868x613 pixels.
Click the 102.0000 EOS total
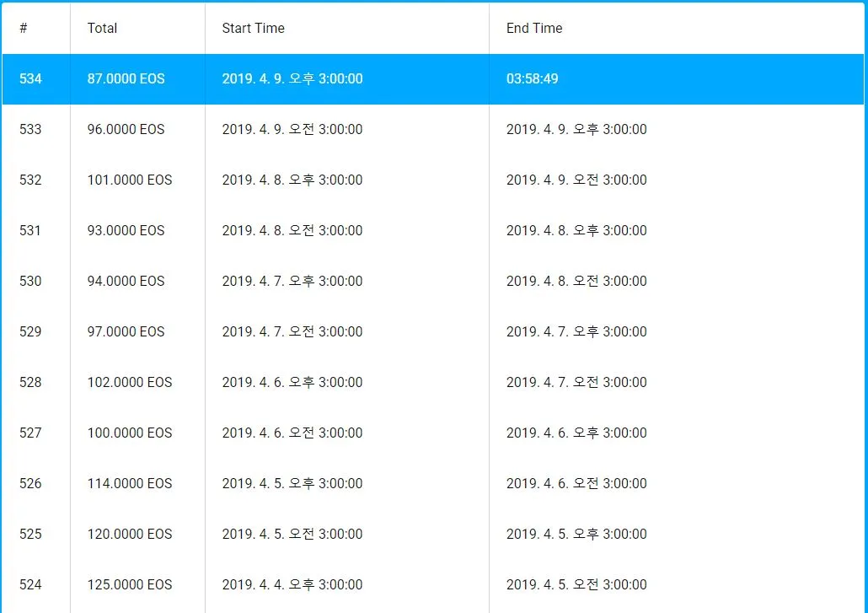(130, 382)
